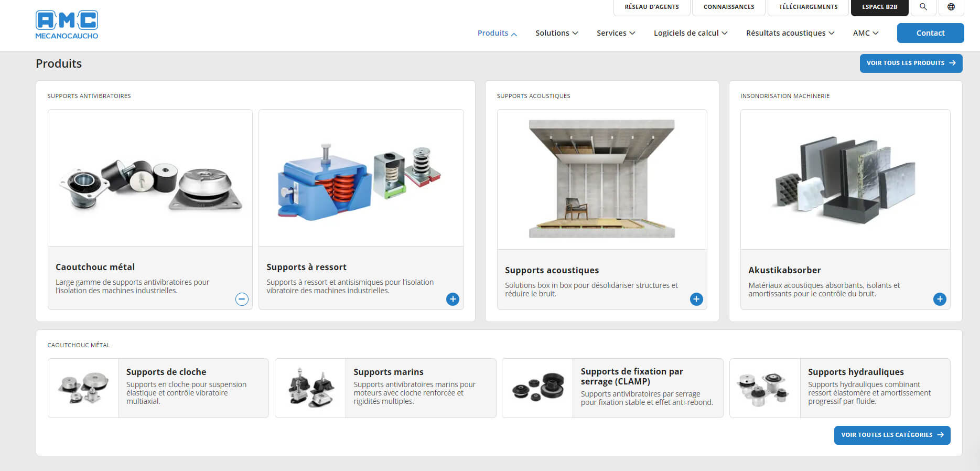Image resolution: width=980 pixels, height=471 pixels.
Task: Open the Connaissances tab
Action: click(x=729, y=7)
